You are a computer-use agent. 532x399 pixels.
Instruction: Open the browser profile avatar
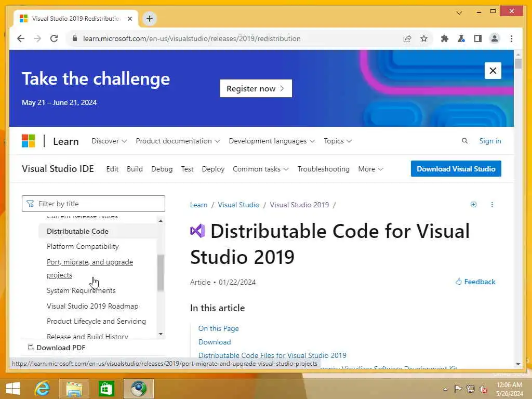pos(495,38)
